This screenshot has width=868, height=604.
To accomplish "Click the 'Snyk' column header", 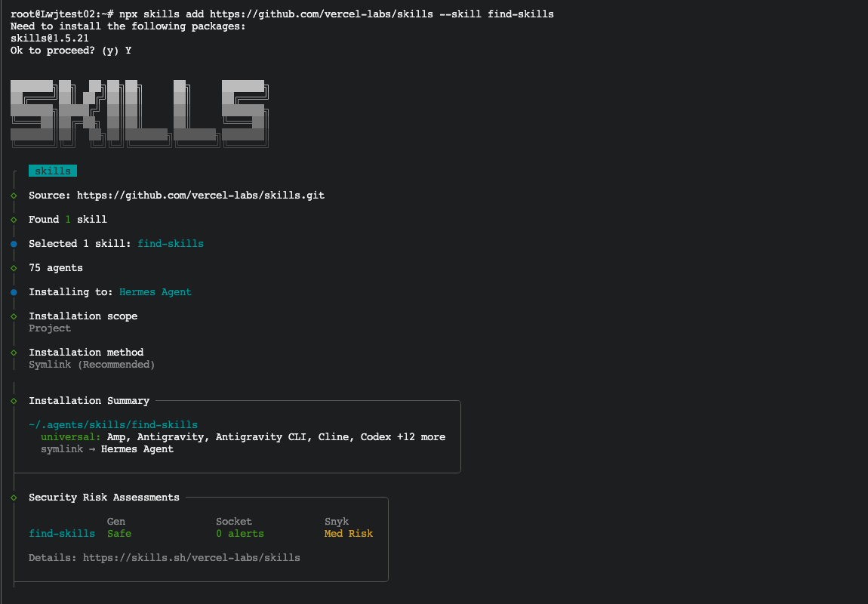I will coord(337,522).
